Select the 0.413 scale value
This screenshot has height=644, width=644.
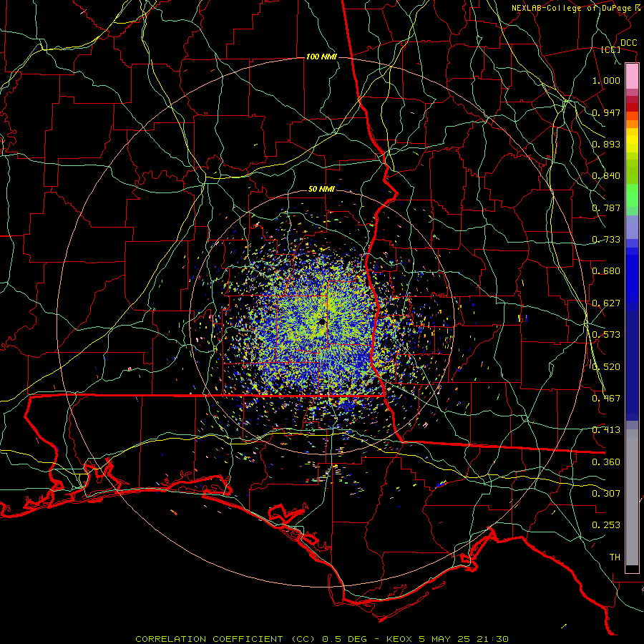[x=606, y=430]
